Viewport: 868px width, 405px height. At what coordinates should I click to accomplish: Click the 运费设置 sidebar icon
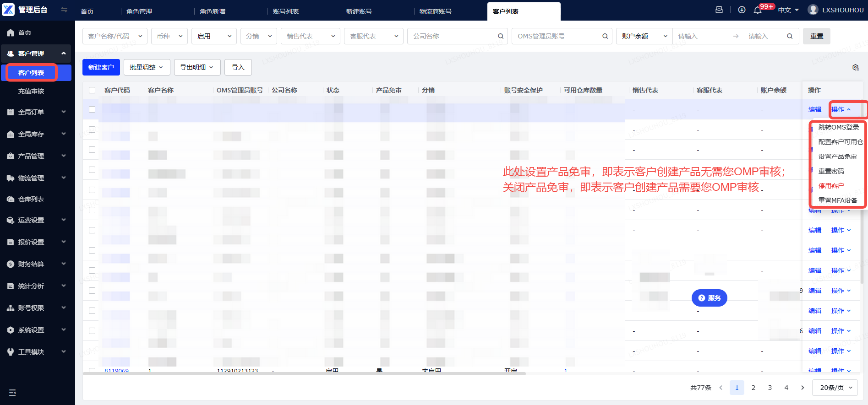[x=11, y=220]
